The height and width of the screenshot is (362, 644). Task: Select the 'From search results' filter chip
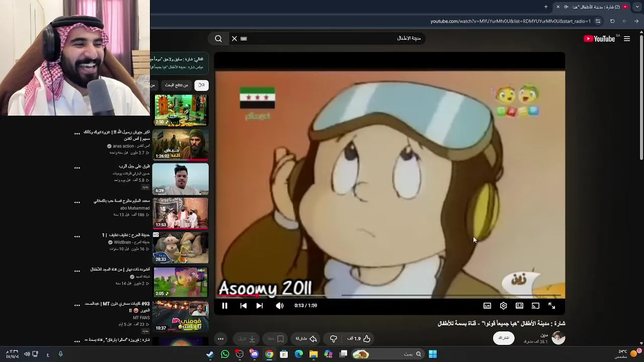(176, 85)
